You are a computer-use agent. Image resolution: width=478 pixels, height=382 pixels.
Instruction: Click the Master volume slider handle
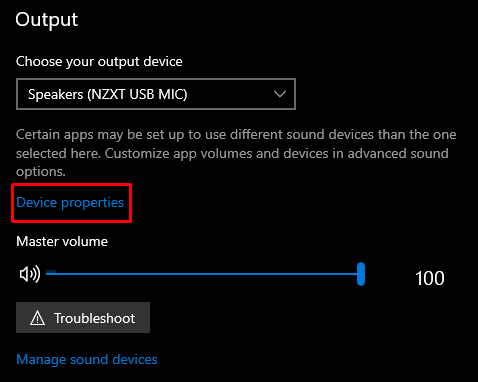click(361, 274)
